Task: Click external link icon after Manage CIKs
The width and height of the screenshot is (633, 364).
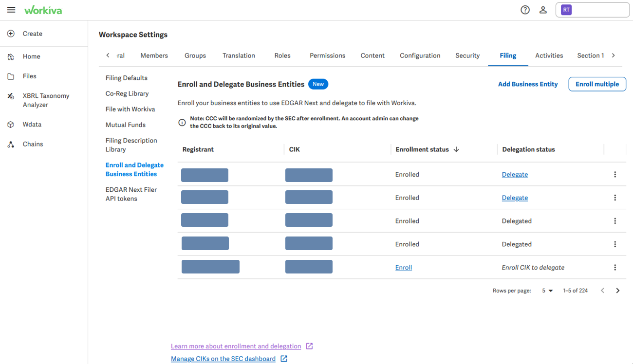Action: click(x=284, y=359)
